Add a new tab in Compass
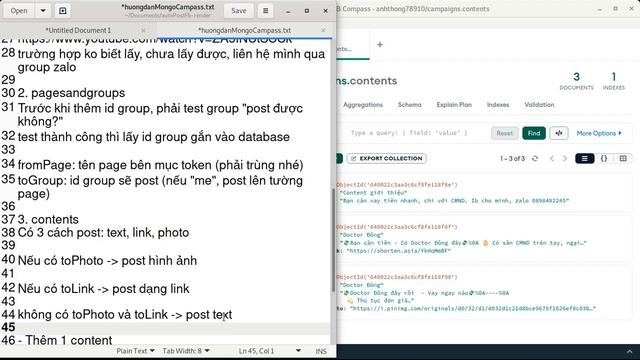Screen dimensions: 640x360 pyautogui.click(x=380, y=44)
